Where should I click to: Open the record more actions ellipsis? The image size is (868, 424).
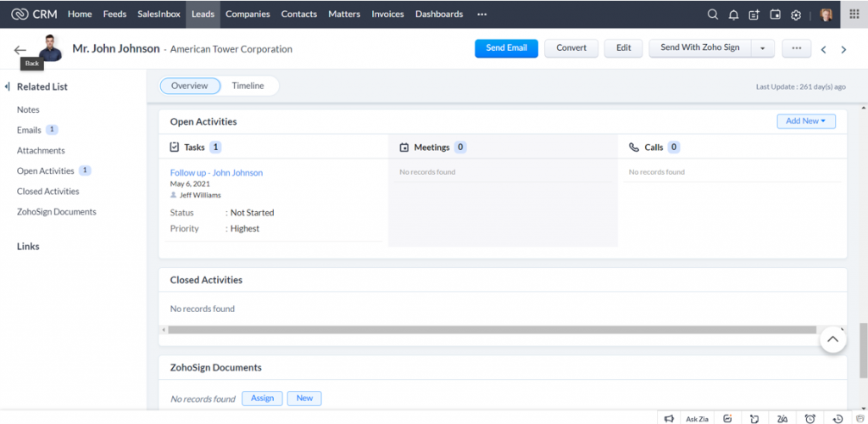coord(797,48)
